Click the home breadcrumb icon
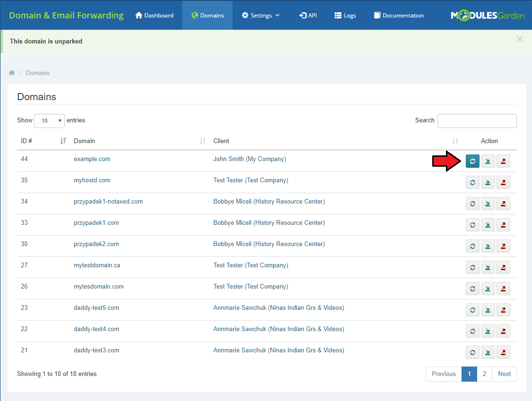532x401 pixels. coord(12,73)
